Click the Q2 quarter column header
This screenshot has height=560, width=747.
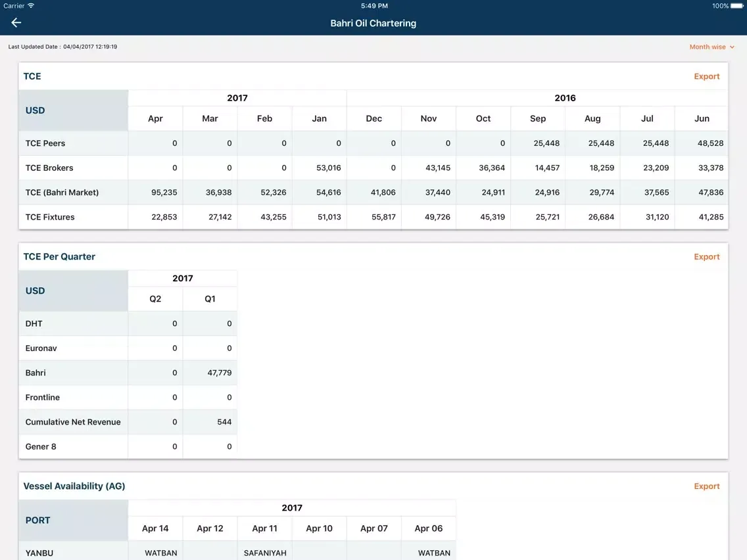[155, 299]
